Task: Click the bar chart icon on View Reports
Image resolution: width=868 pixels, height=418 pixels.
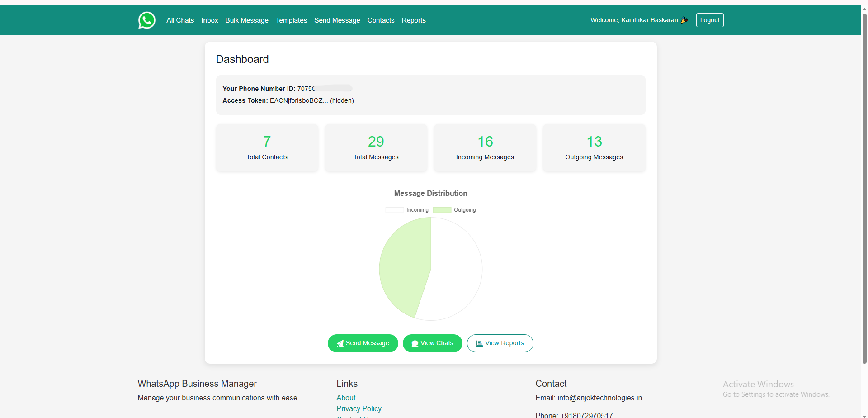Action: point(479,343)
